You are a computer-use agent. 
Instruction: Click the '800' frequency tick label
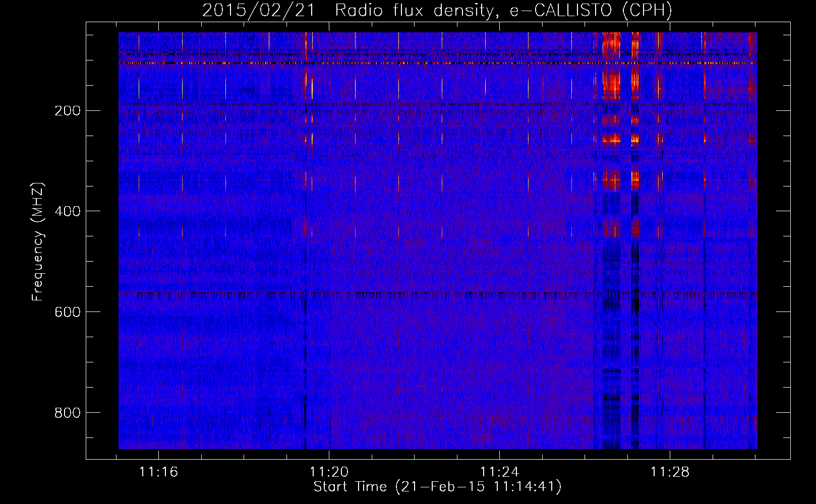(68, 413)
